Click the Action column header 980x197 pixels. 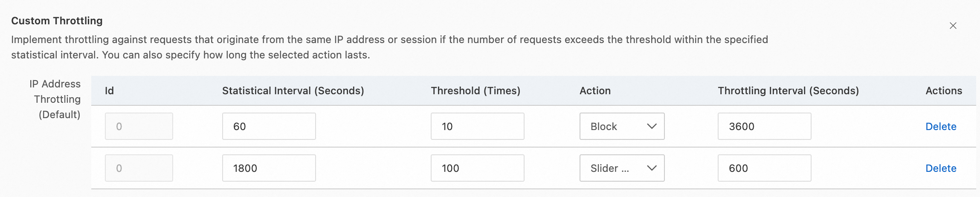pyautogui.click(x=595, y=91)
